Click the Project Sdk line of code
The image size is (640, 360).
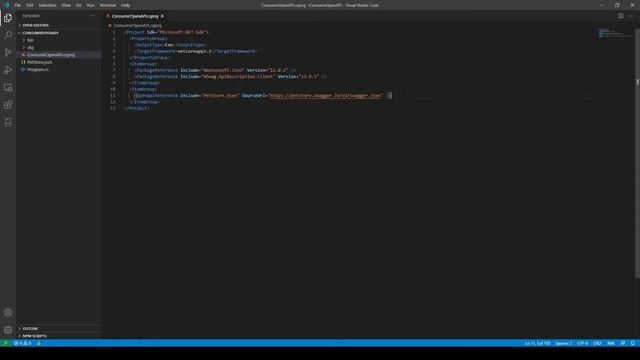click(x=166, y=32)
